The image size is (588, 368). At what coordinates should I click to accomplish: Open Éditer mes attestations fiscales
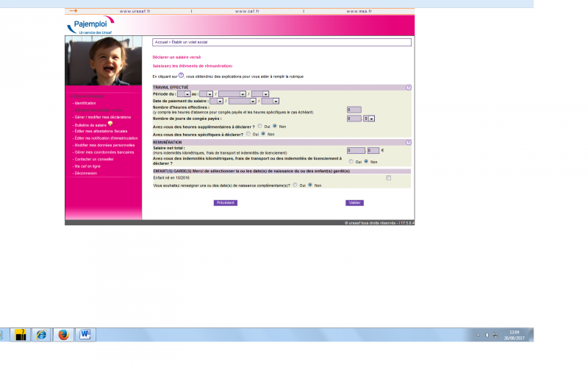pos(101,132)
